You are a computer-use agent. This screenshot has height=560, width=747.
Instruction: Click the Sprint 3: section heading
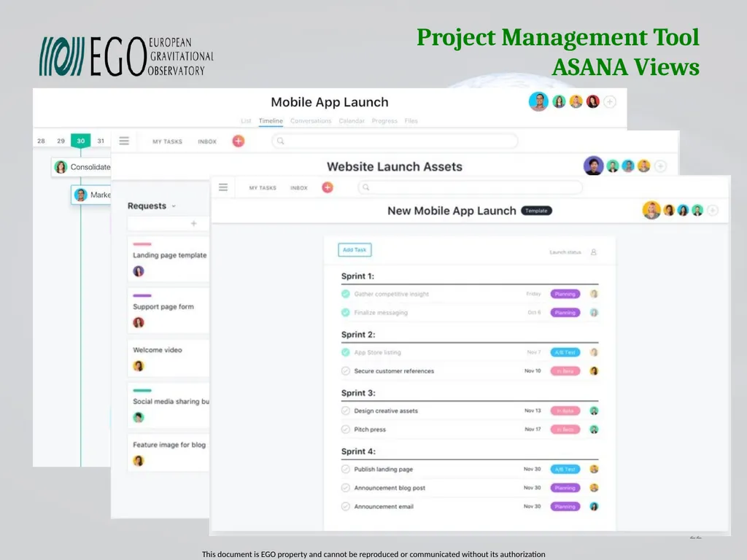pyautogui.click(x=358, y=393)
